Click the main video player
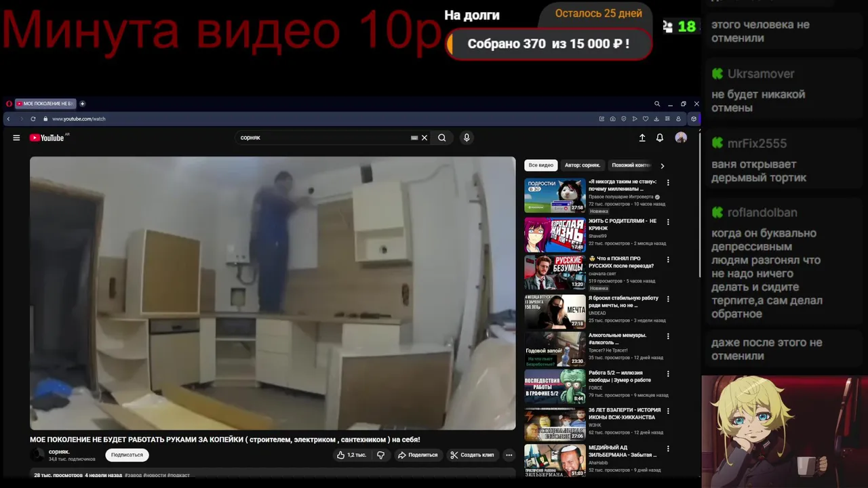The height and width of the screenshot is (488, 868). click(273, 293)
